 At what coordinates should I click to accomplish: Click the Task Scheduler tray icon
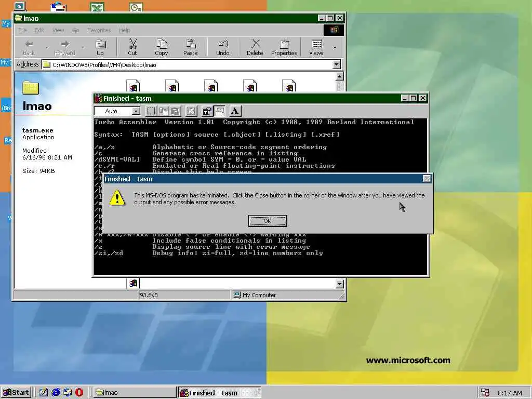tap(485, 393)
